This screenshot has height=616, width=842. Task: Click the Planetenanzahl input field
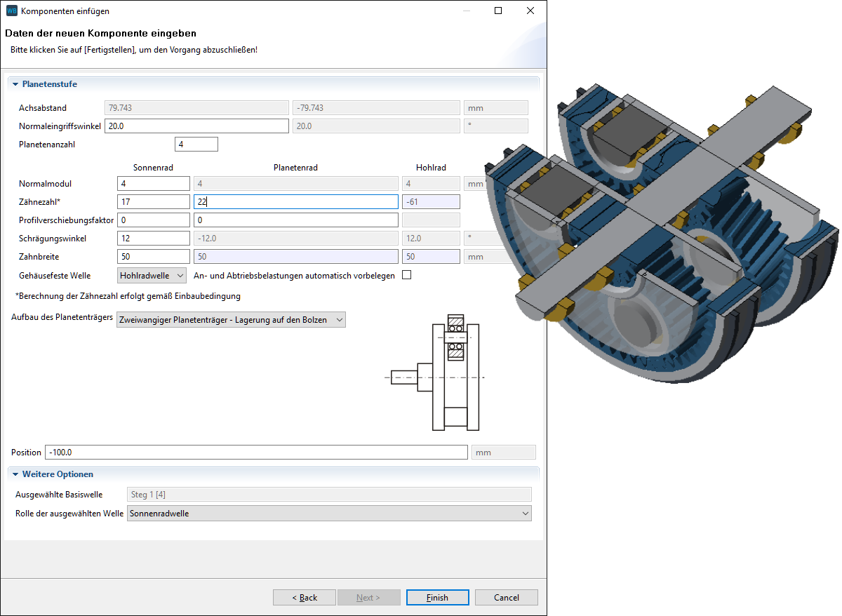click(x=196, y=145)
